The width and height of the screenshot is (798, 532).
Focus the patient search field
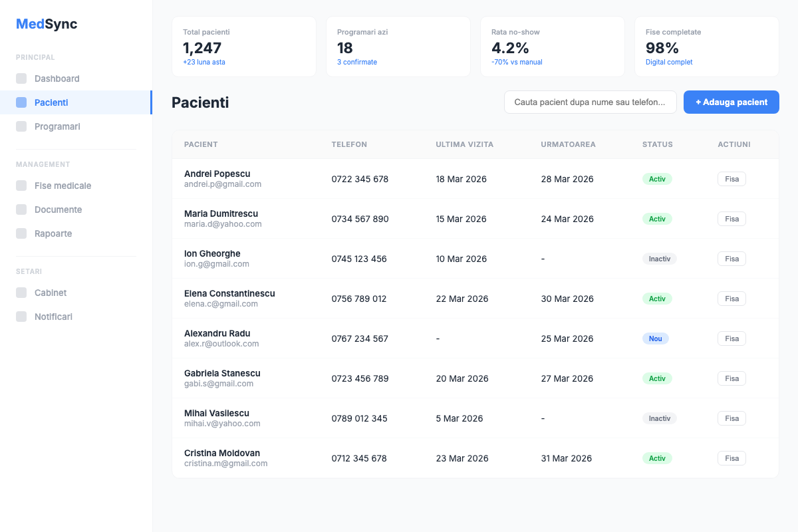(590, 102)
